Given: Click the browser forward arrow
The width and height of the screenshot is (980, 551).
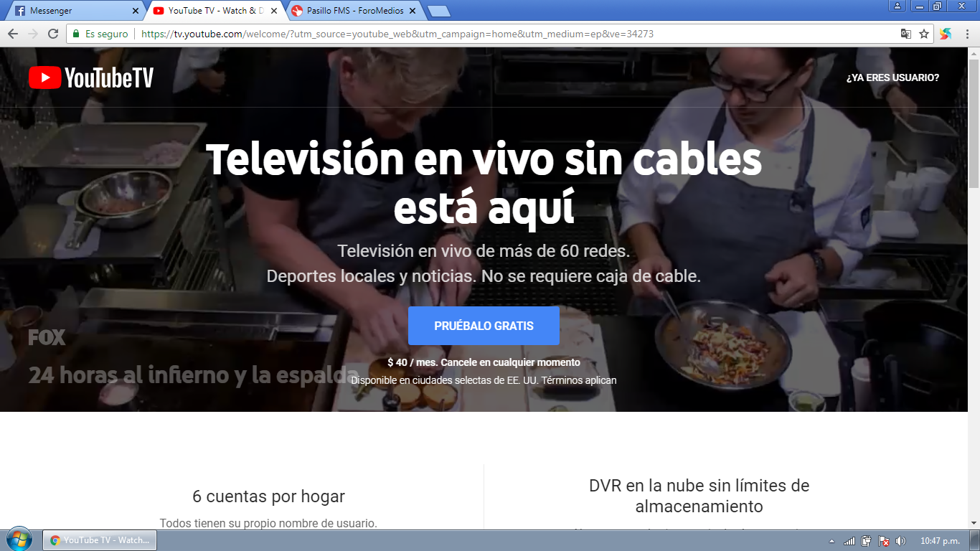Looking at the screenshot, I should [33, 34].
